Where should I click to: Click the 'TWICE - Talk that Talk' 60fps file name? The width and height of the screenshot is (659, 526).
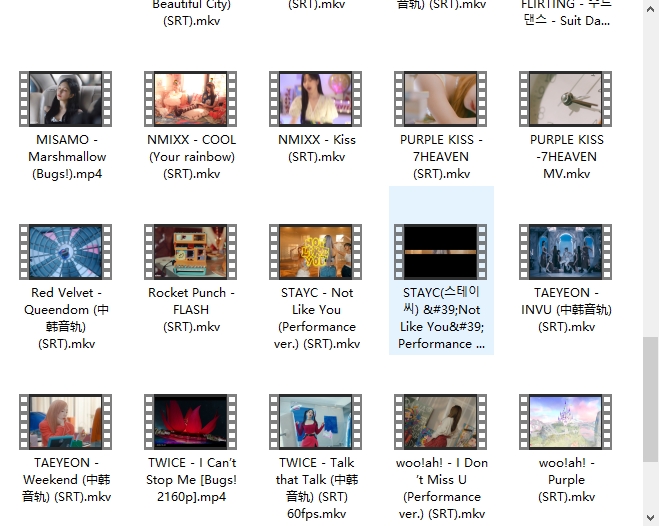point(317,488)
